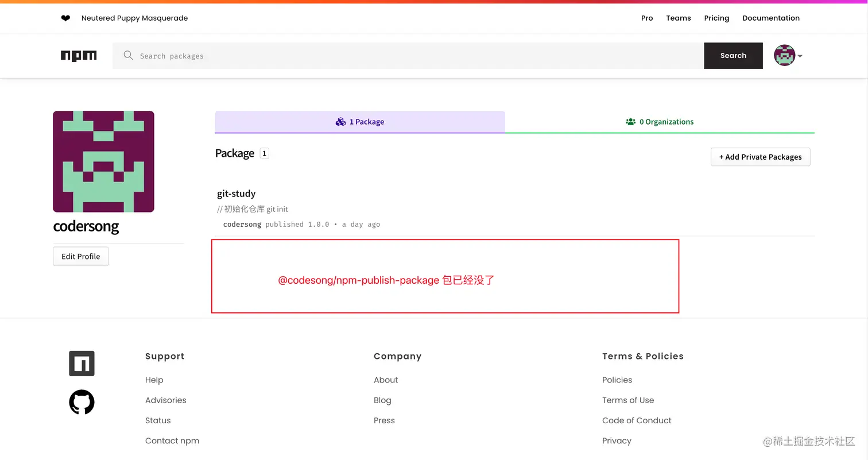Open the Teams link in the top nav

[679, 18]
